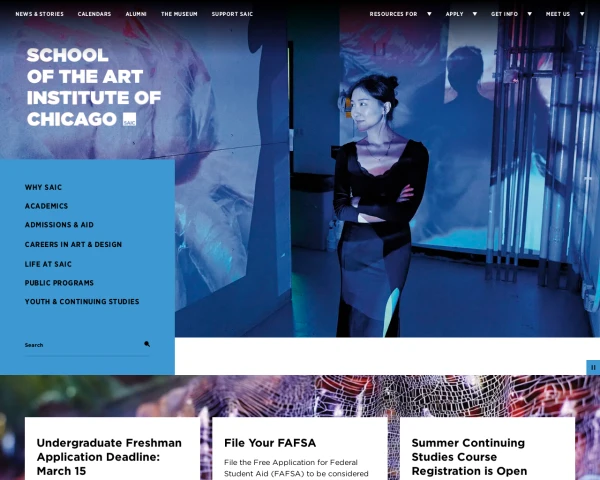Open the Resources For menu label
This screenshot has height=480, width=600.
[393, 14]
